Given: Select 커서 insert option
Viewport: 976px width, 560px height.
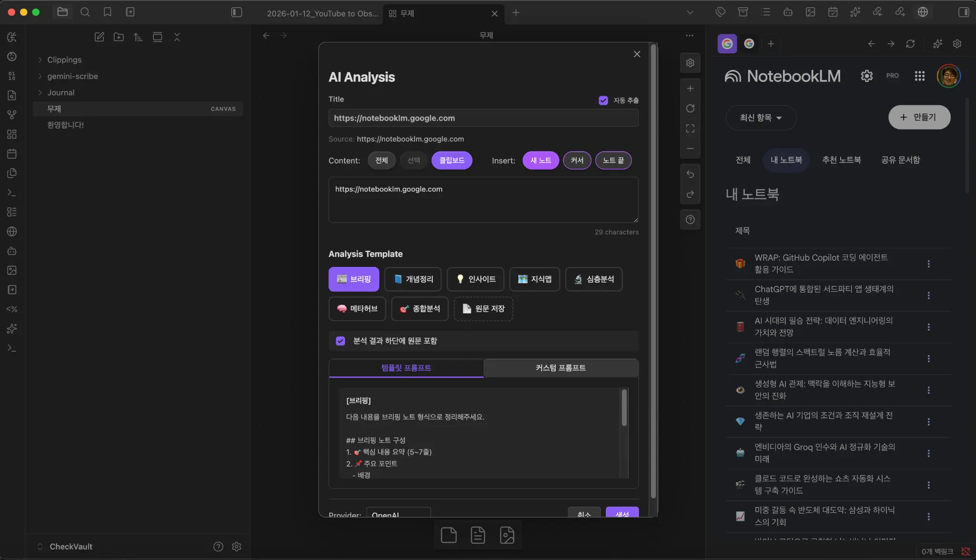Looking at the screenshot, I should [577, 161].
